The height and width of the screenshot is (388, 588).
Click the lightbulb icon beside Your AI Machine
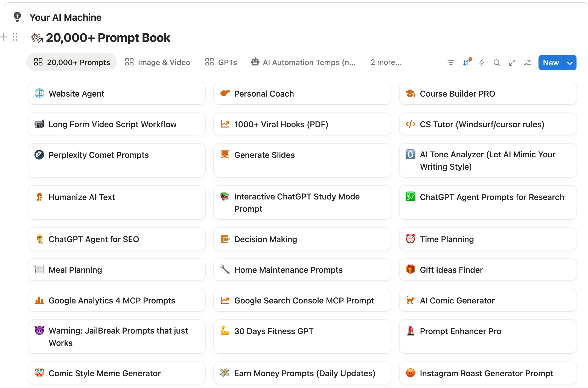(x=17, y=17)
